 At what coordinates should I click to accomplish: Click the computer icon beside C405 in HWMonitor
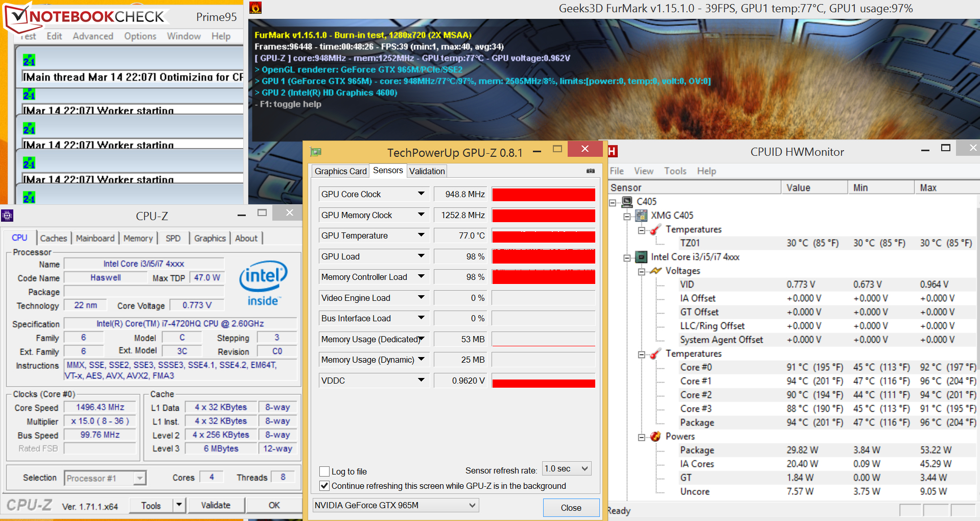tap(627, 202)
